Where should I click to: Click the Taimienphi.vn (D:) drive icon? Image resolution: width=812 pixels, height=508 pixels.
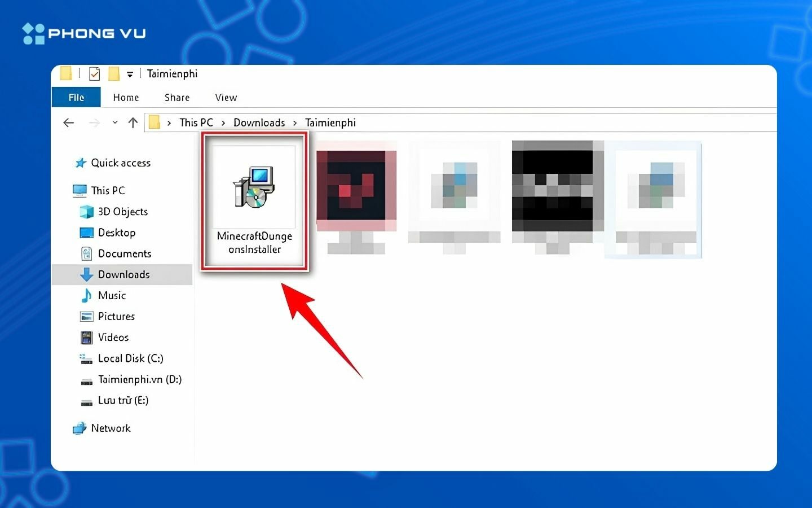pyautogui.click(x=86, y=382)
